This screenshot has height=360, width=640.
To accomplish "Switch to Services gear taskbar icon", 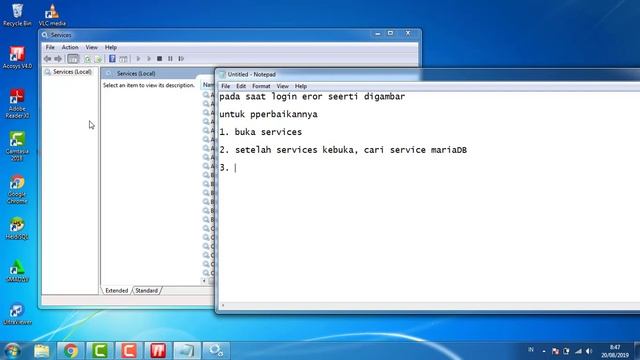I will pos(216,351).
